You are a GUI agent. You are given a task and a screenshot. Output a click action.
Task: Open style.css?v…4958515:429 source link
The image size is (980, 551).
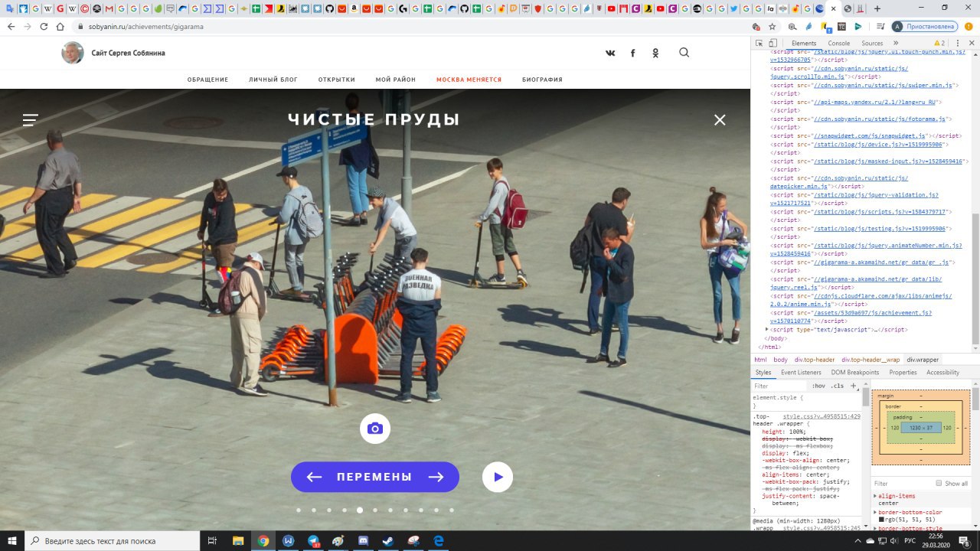point(822,416)
